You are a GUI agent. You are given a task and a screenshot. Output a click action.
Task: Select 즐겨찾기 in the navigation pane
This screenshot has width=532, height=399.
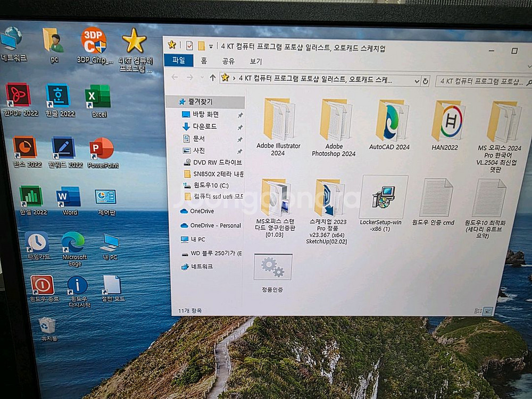(205, 102)
